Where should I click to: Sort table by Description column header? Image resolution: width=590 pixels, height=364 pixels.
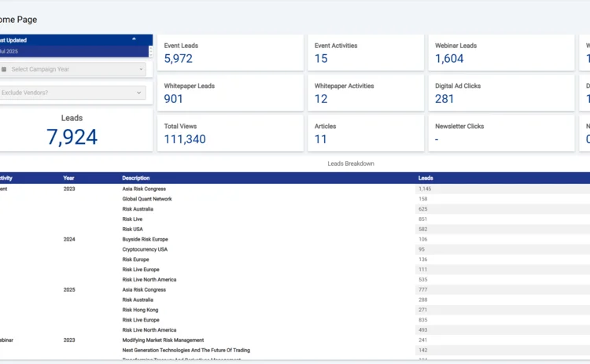click(x=135, y=178)
